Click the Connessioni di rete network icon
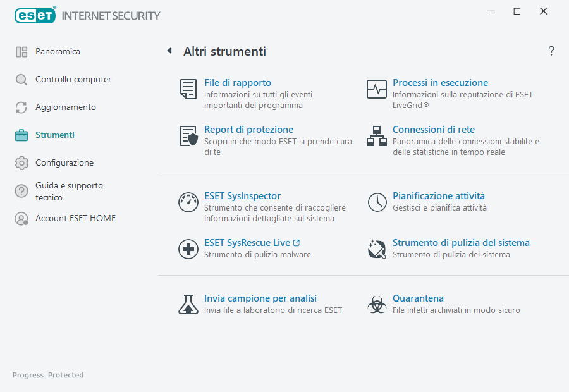 coord(377,136)
